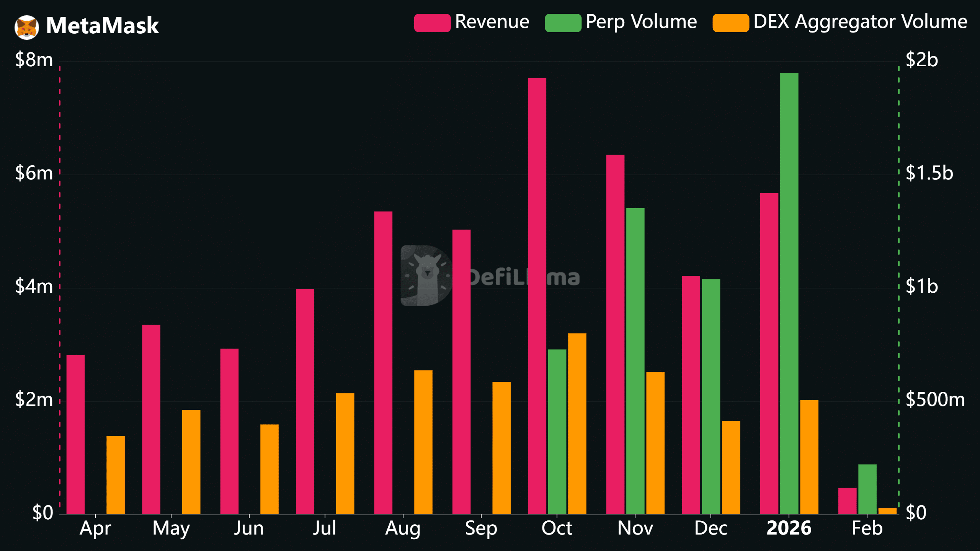Toggle the Revenue legend series

[x=492, y=22]
